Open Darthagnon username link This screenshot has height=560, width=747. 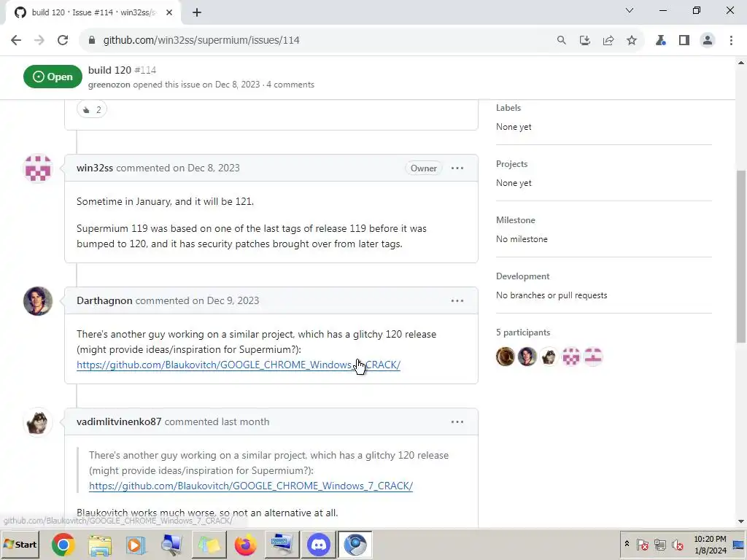(x=104, y=301)
